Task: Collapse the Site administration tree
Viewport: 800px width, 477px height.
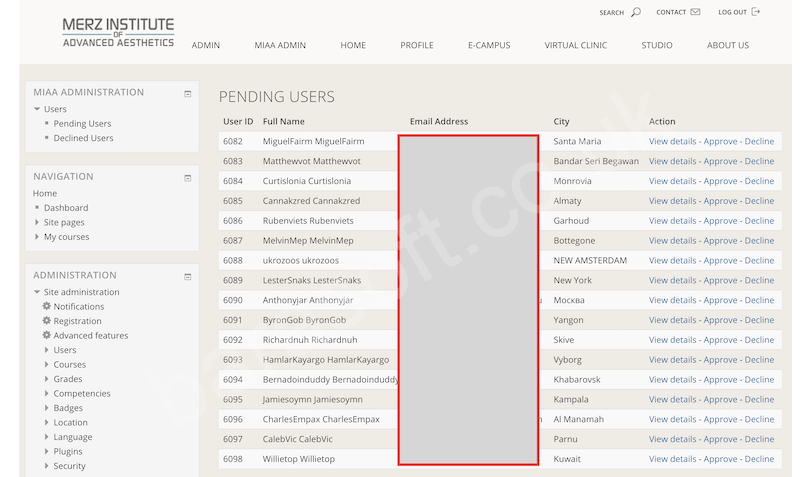Action: pyautogui.click(x=37, y=292)
